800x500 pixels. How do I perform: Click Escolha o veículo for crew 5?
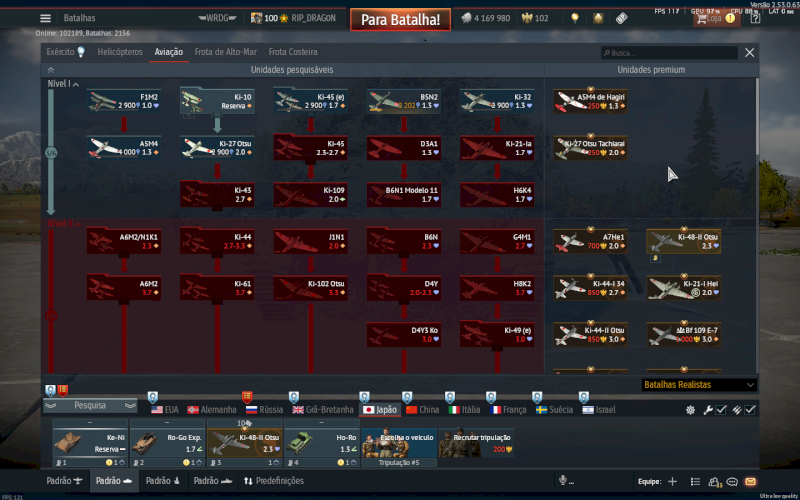pos(399,443)
